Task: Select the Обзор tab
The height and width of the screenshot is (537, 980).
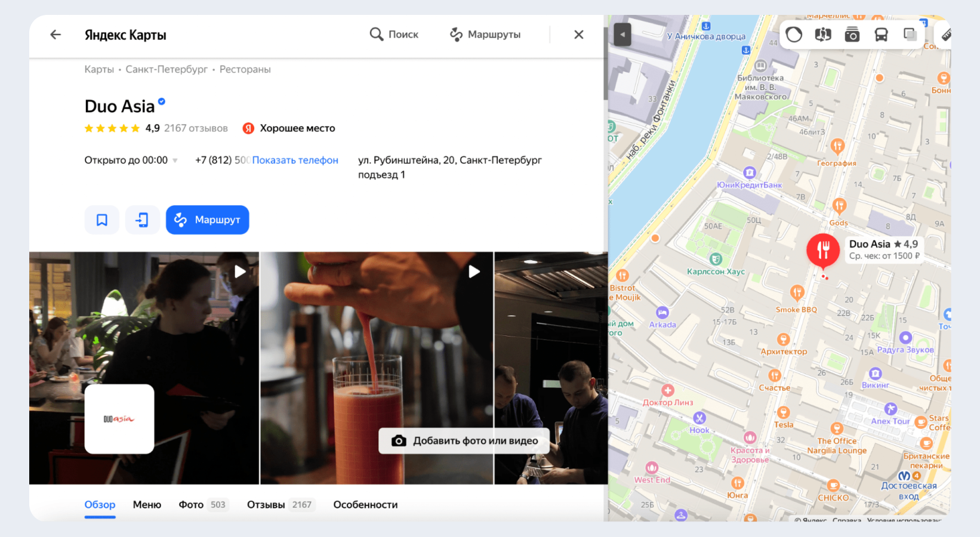Action: 100,505
